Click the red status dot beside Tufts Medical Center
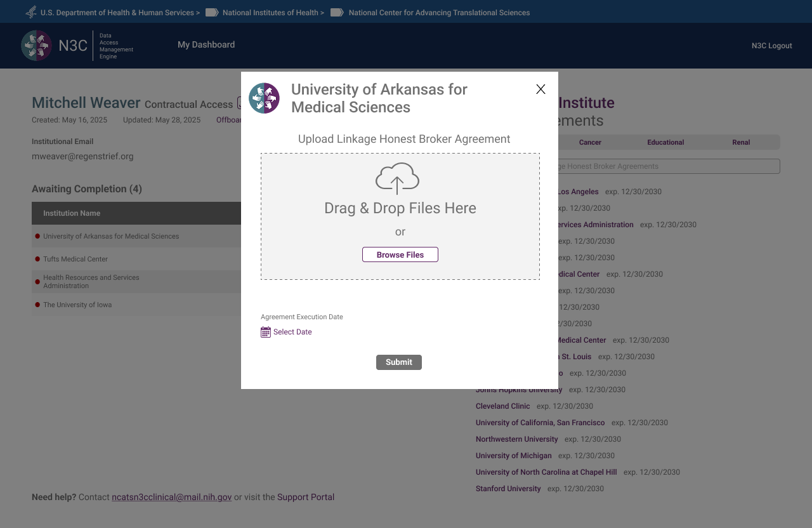The height and width of the screenshot is (528, 812). point(37,258)
